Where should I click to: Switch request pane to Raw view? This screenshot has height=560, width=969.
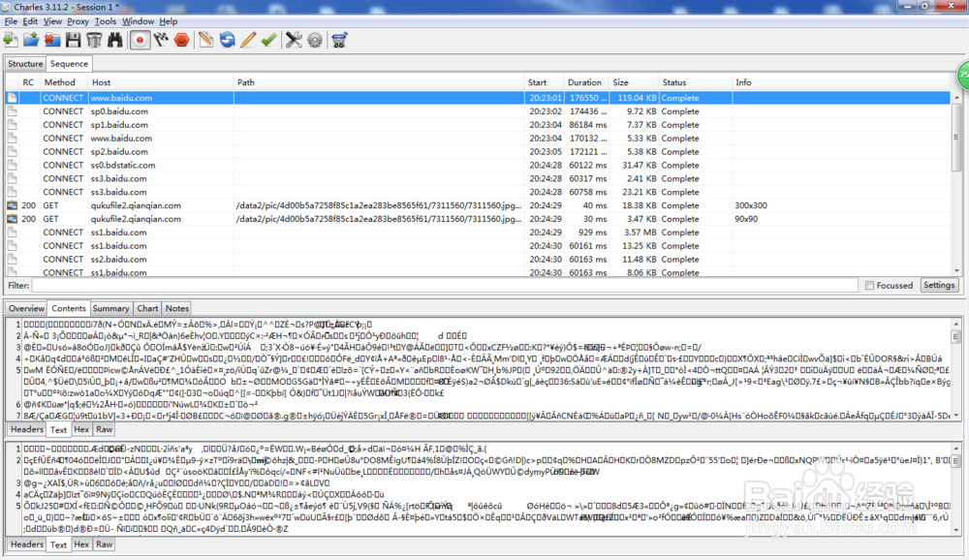click(x=104, y=429)
